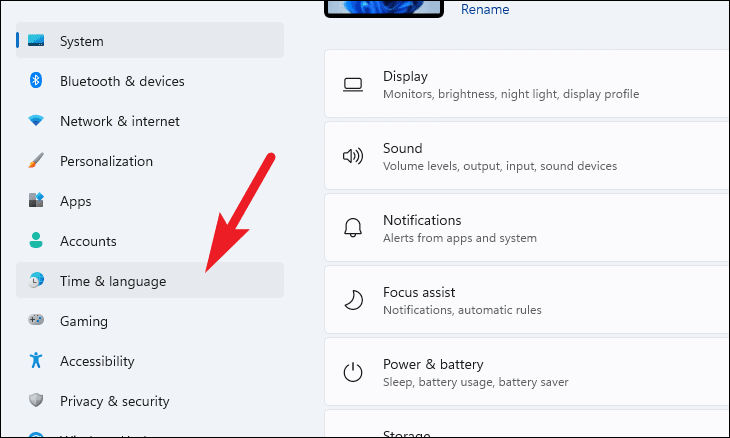
Task: Click 'Alerts from apps and system' text
Action: 460,238
